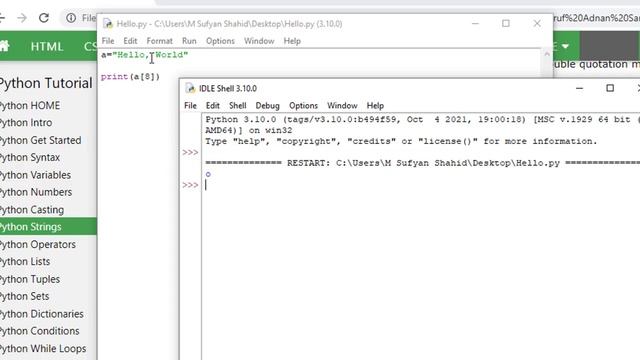The image size is (640, 360).
Task: Open Edit menu in IDLE Shell
Action: [x=213, y=105]
